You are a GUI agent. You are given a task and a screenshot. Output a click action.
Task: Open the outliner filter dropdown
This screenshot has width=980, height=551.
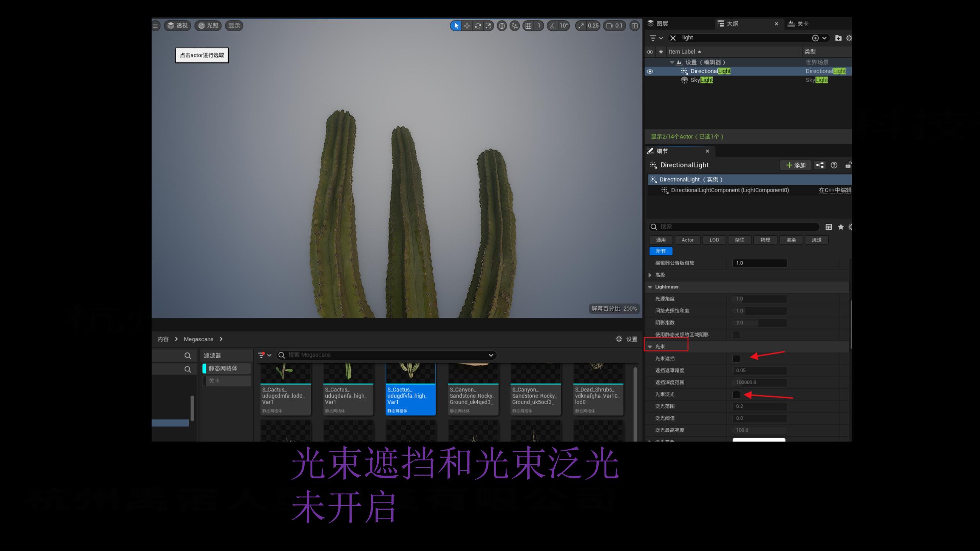click(656, 38)
